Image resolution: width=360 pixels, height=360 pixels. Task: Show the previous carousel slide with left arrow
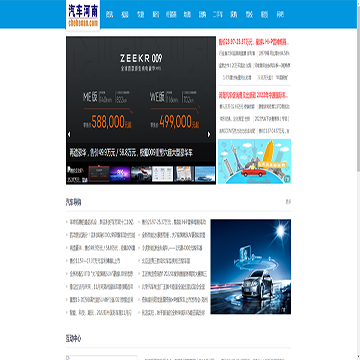point(69,134)
